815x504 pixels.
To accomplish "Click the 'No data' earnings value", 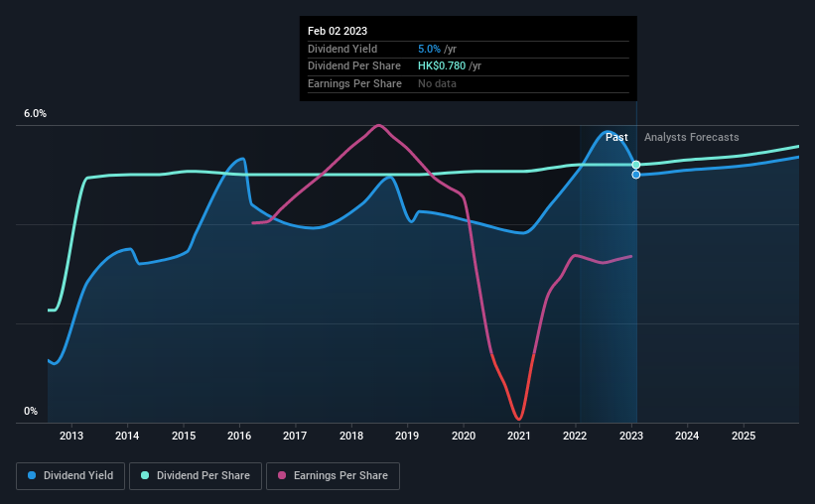I will point(437,83).
